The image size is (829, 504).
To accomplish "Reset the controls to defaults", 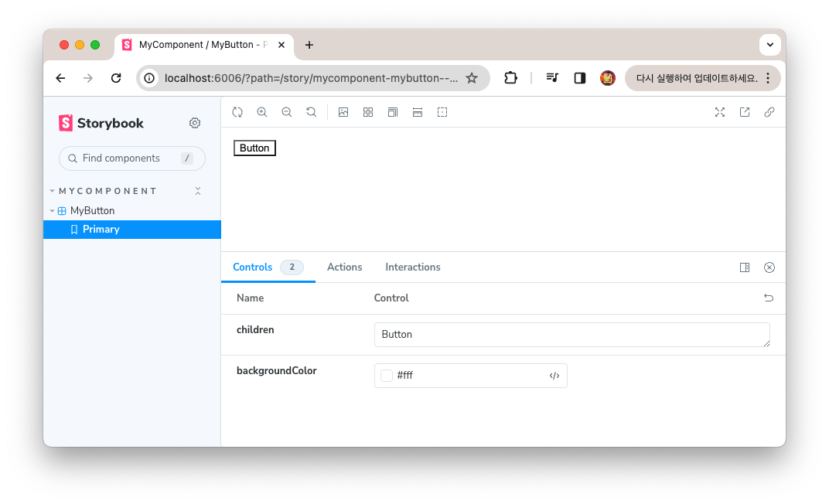I will [769, 298].
